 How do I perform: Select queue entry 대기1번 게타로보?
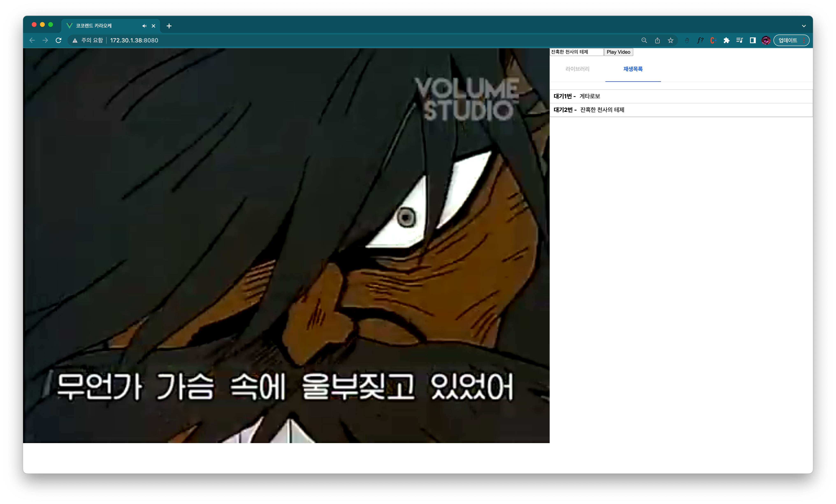tap(681, 96)
